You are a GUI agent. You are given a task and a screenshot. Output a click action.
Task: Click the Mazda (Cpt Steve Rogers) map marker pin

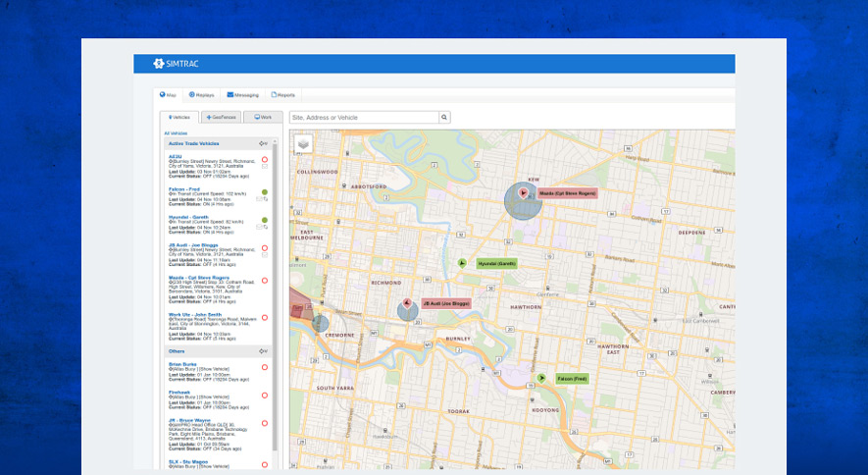point(523,192)
